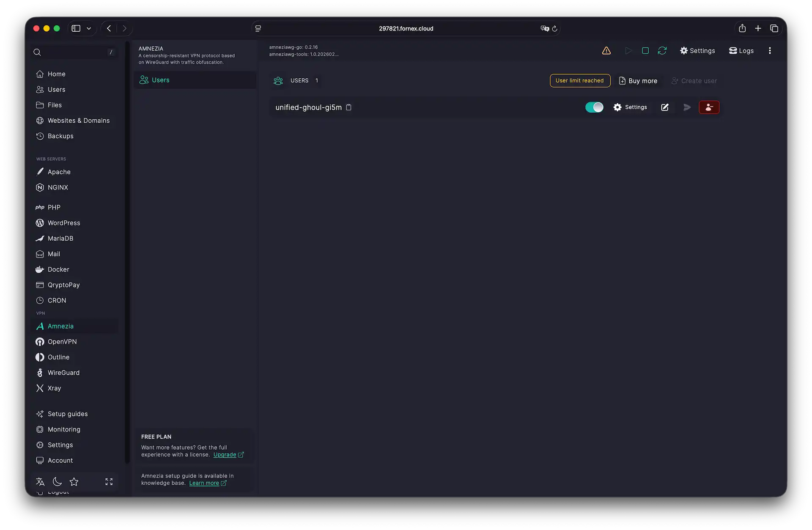Screen dimensions: 812x530
Task: Toggle fullscreen expand icon
Action: pyautogui.click(x=109, y=482)
